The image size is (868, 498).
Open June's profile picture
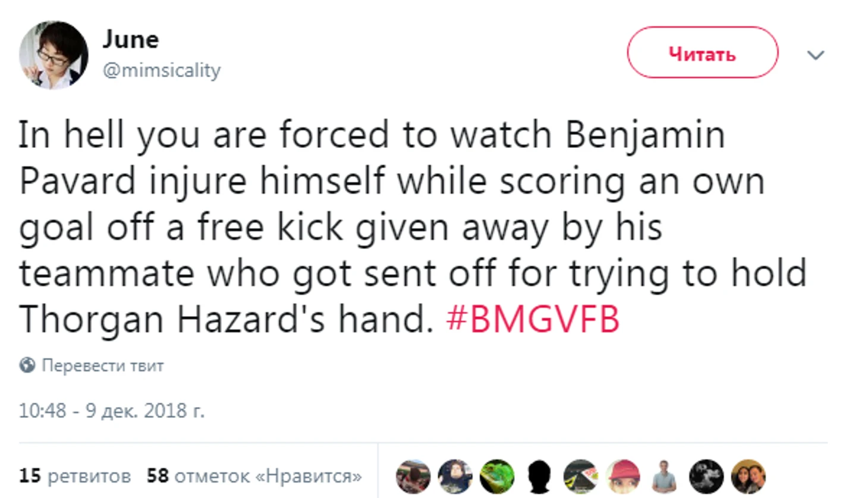[54, 55]
